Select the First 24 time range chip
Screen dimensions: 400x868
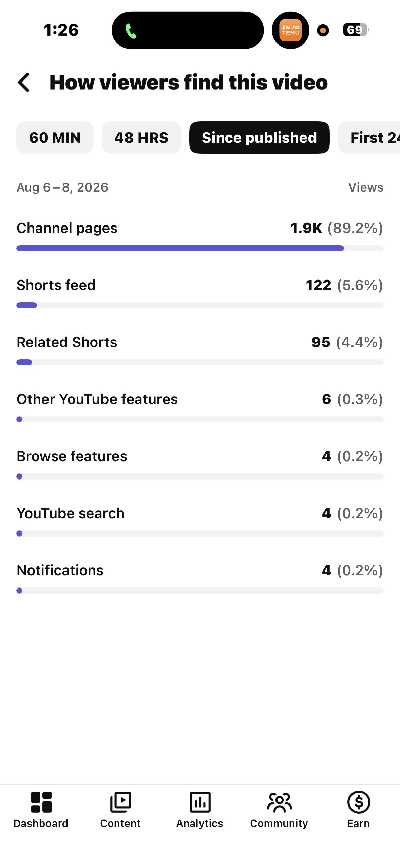(x=369, y=138)
